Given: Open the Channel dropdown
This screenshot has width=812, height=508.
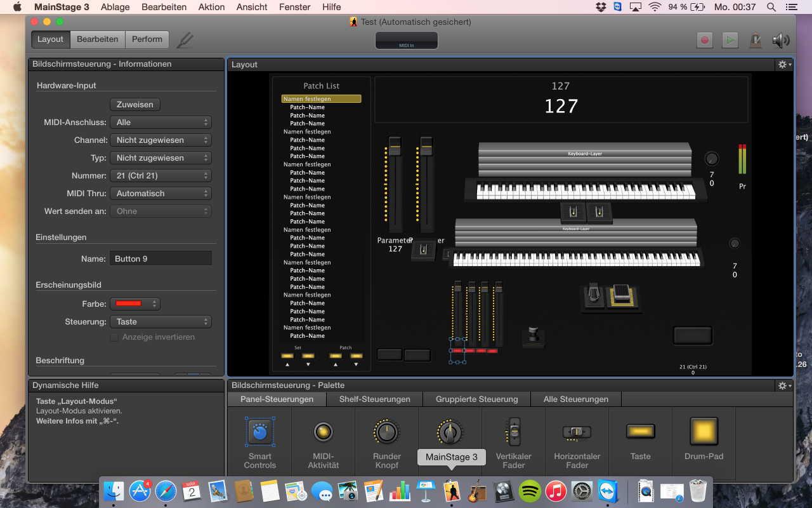Looking at the screenshot, I should [160, 140].
